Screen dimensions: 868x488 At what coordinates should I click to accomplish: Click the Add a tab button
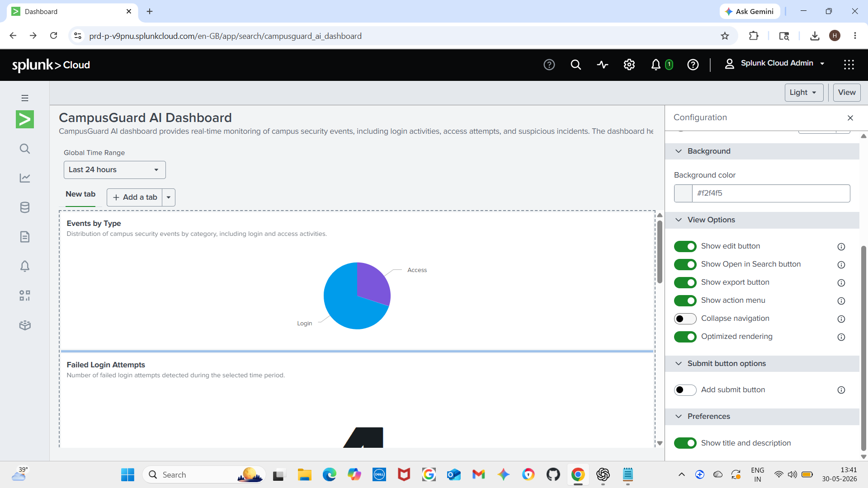pos(135,197)
